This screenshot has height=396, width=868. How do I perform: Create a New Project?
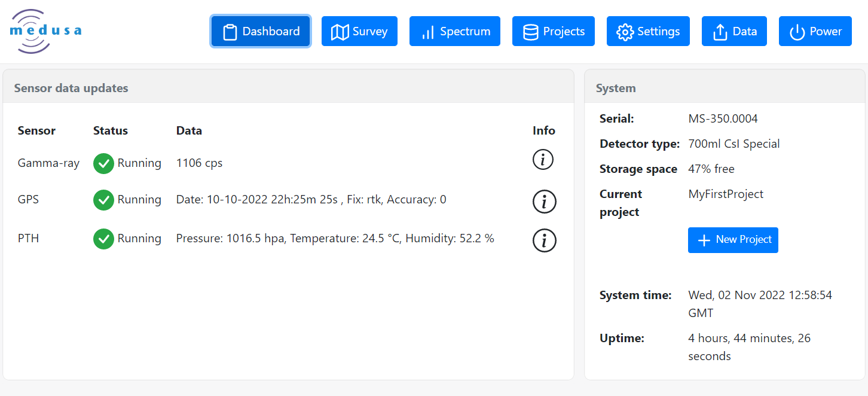point(733,240)
